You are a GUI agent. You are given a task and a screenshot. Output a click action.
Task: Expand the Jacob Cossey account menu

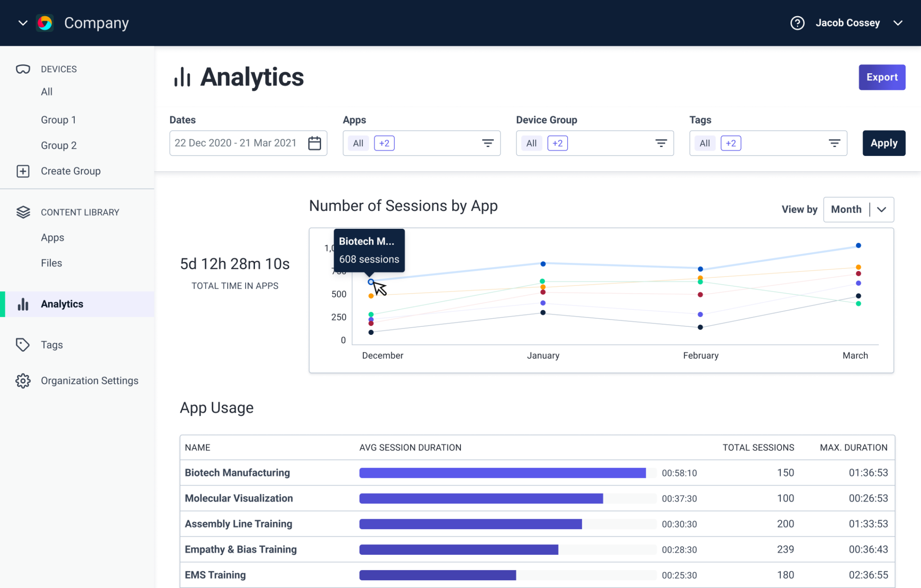(x=898, y=23)
